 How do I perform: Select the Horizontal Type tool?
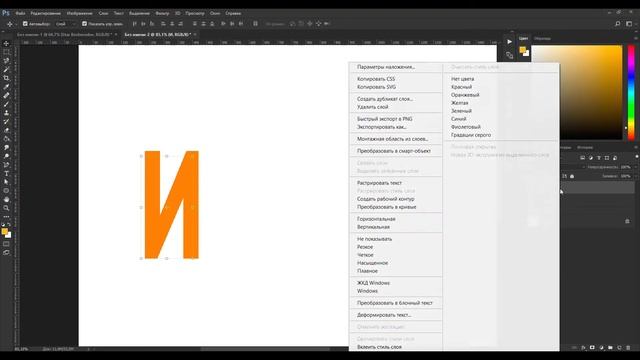click(x=6, y=173)
